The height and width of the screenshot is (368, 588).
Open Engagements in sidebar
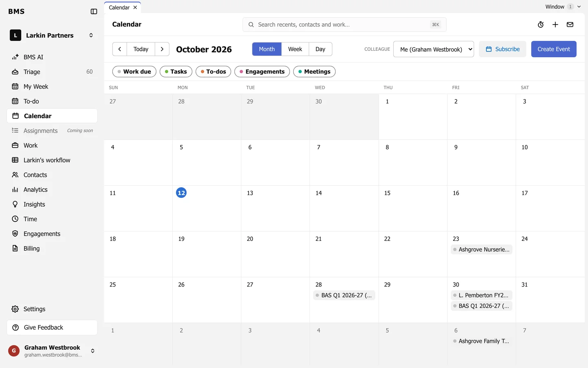(52, 233)
